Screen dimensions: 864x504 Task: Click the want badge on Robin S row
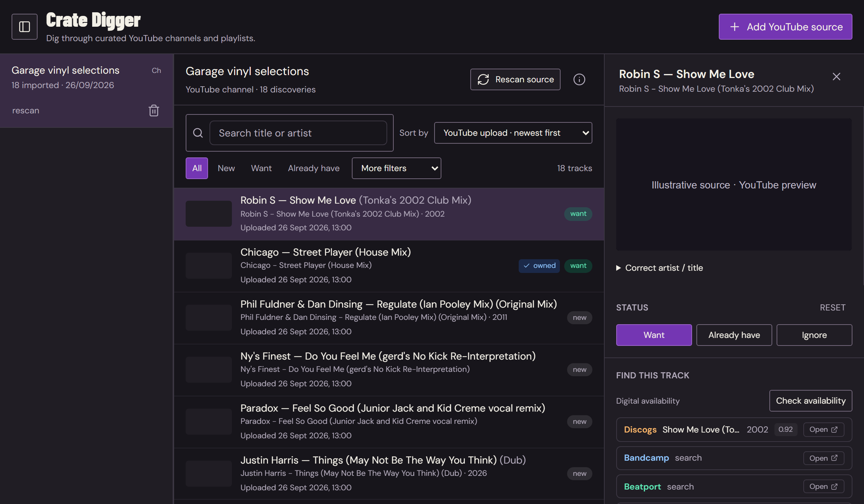pyautogui.click(x=578, y=214)
